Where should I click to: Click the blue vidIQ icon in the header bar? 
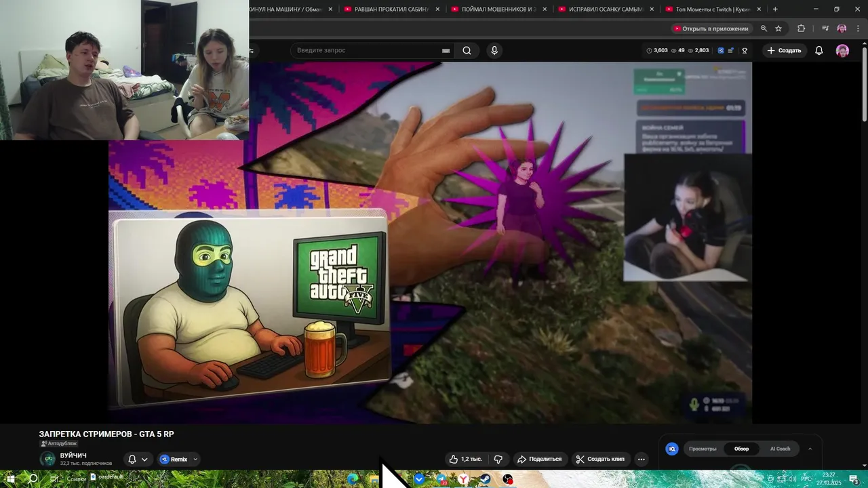coord(721,50)
